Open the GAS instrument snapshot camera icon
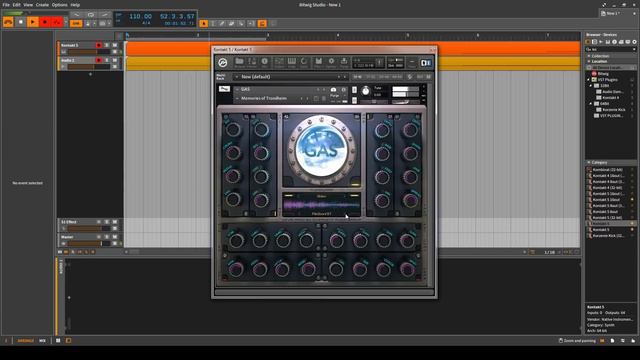Screen dimensions: 640x360 333,89
